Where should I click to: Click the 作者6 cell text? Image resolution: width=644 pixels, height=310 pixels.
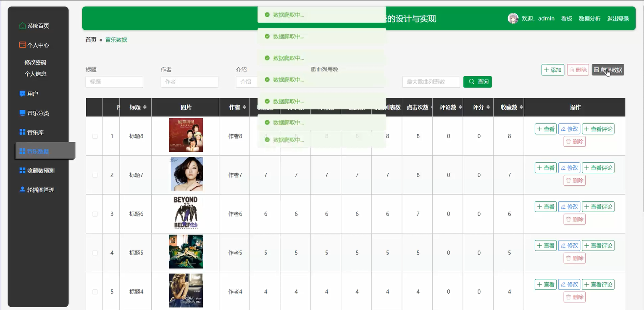(235, 214)
